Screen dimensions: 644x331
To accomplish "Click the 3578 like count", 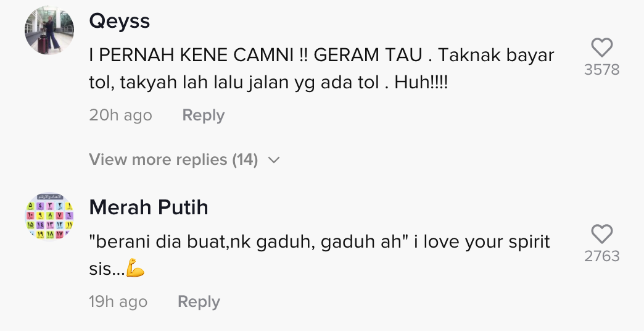I will coord(601,70).
